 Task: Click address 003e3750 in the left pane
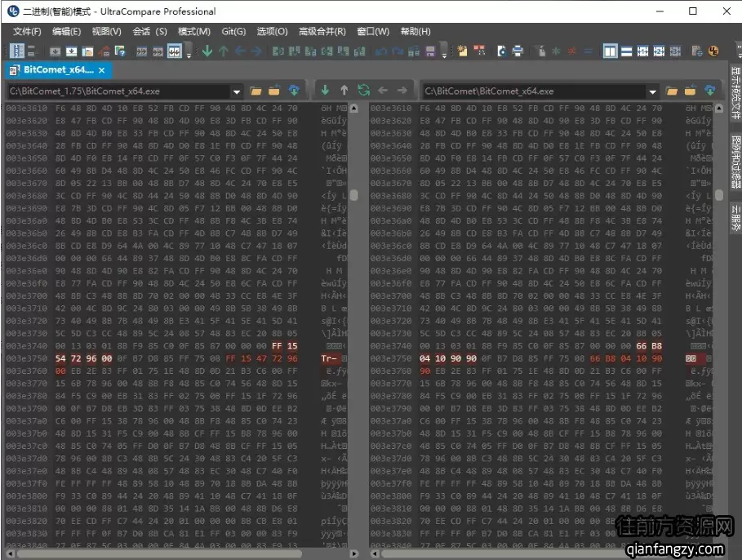pos(26,359)
